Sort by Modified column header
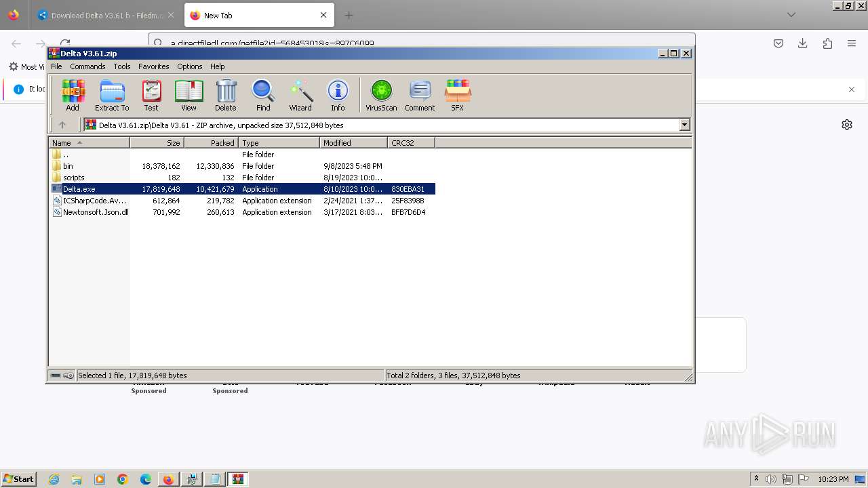The height and width of the screenshot is (488, 868). click(x=353, y=143)
